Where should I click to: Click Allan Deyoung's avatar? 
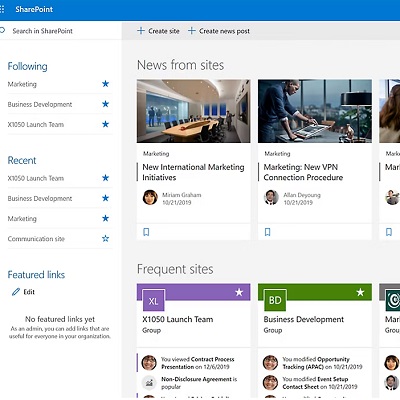pyautogui.click(x=271, y=198)
